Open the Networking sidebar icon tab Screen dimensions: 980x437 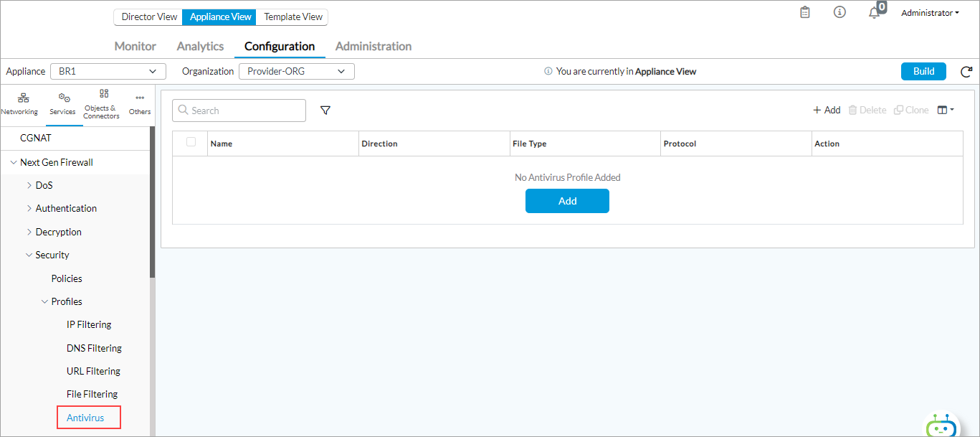tap(19, 104)
